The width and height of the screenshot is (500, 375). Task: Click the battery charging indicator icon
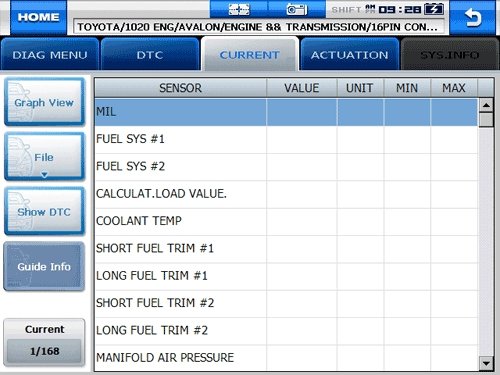[x=434, y=9]
